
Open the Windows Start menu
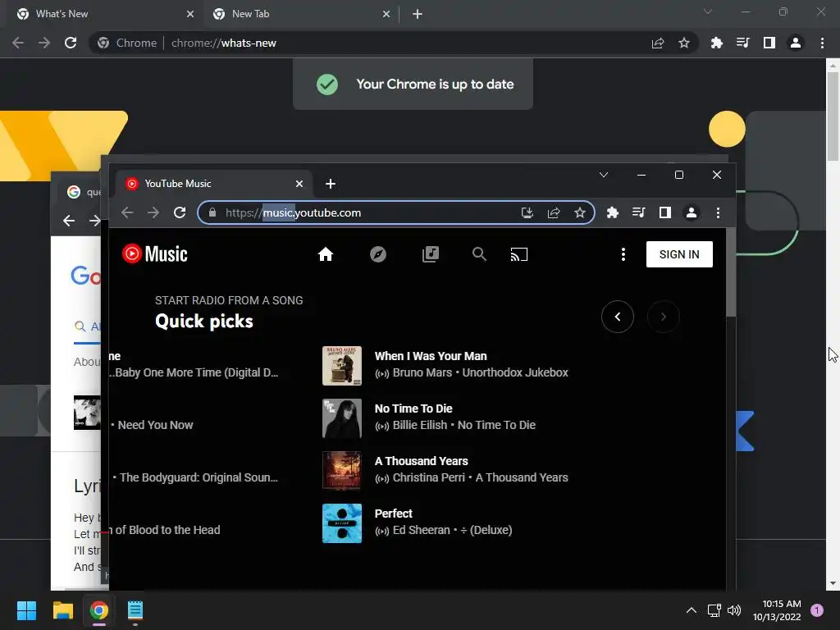pos(26,610)
